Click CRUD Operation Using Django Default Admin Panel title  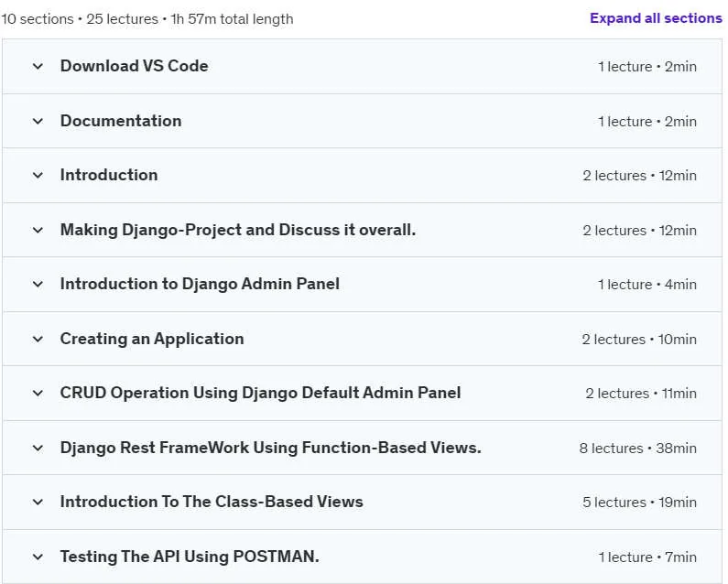point(260,393)
